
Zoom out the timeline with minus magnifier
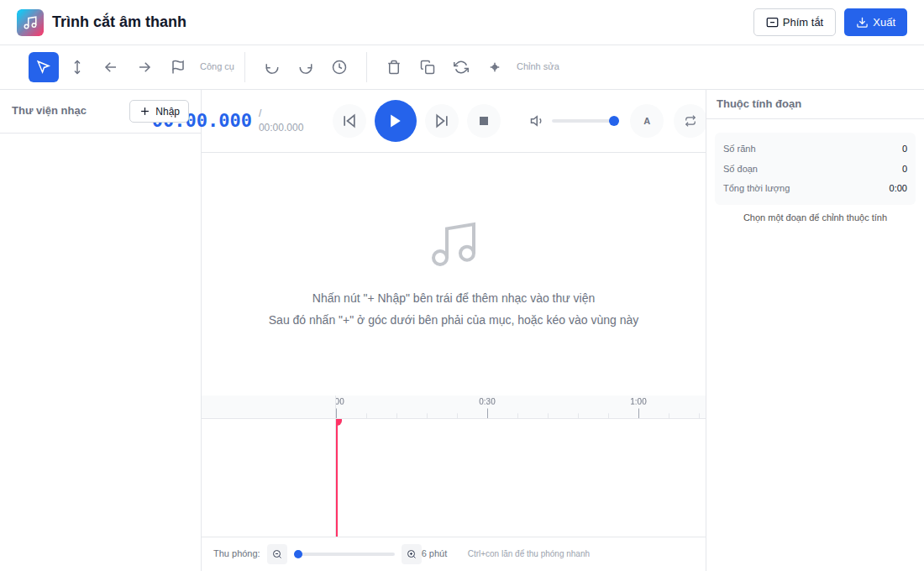(x=277, y=554)
